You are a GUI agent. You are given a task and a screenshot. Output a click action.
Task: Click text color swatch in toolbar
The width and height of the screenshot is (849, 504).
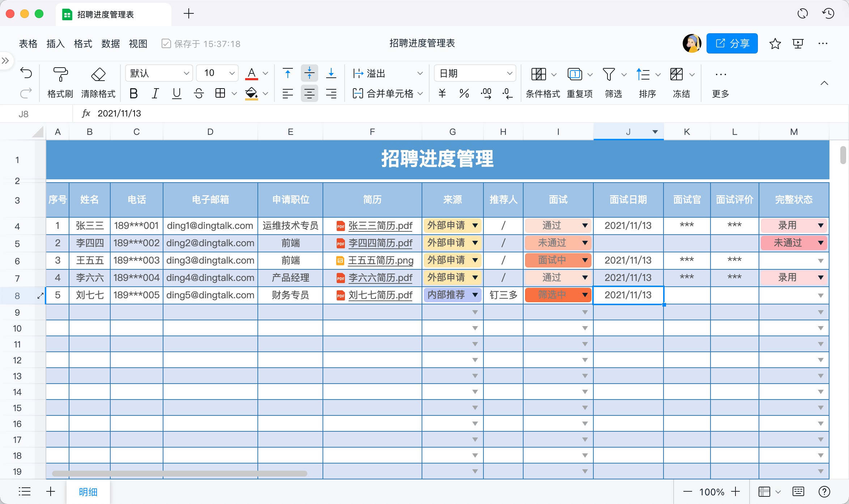click(x=253, y=73)
